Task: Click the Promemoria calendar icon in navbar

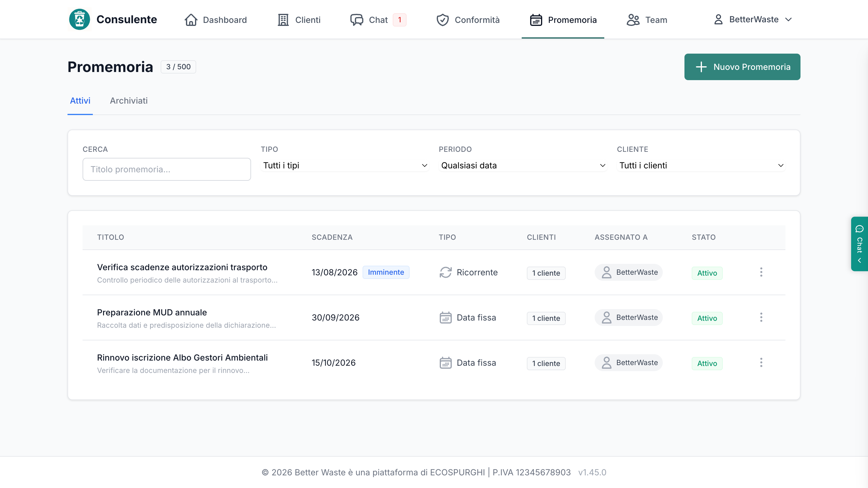Action: (536, 20)
